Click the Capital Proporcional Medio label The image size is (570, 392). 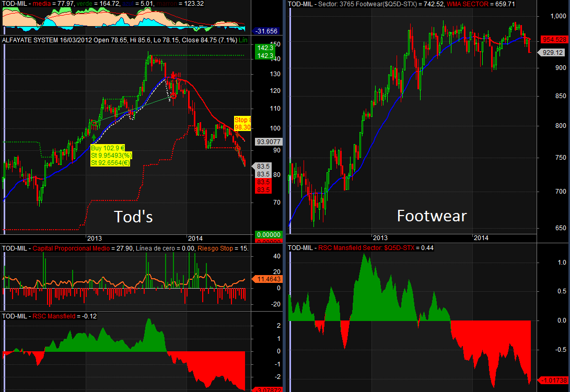tap(72, 248)
